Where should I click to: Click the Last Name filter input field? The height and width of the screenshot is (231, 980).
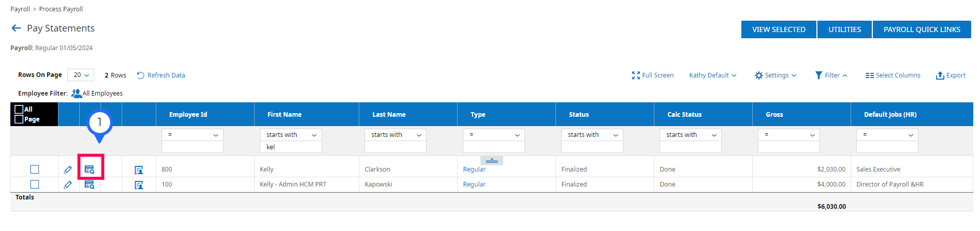click(395, 147)
